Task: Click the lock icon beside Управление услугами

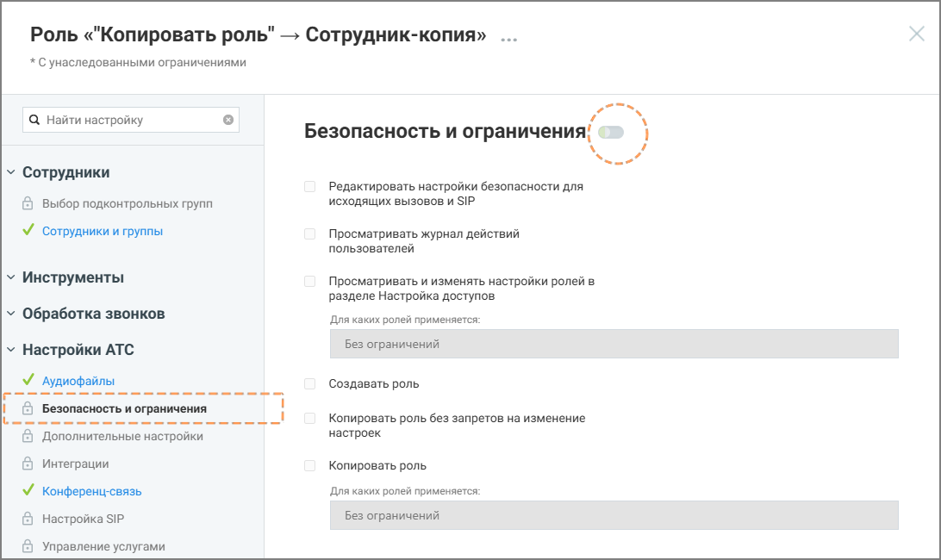Action: (x=28, y=546)
